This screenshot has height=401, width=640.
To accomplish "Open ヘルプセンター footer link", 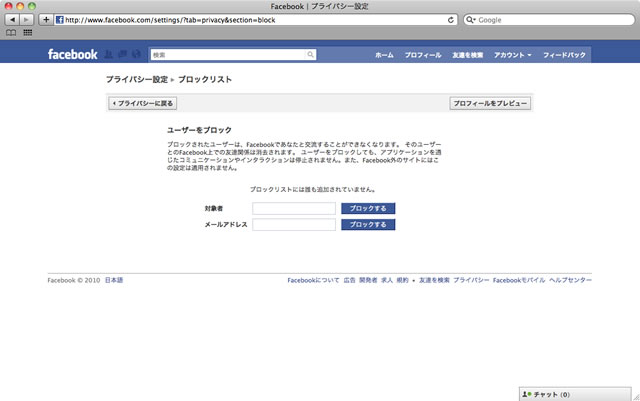I will 570,280.
